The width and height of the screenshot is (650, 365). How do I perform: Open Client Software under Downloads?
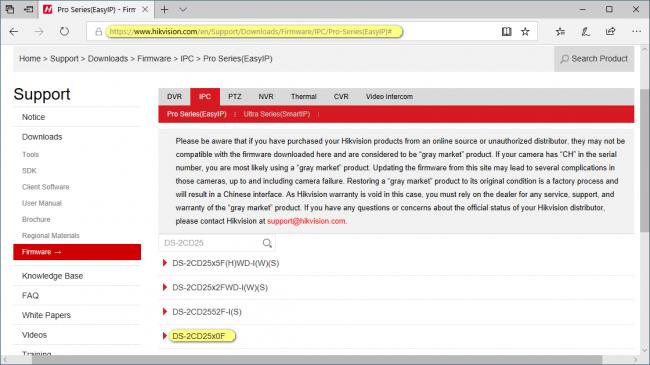(x=46, y=187)
